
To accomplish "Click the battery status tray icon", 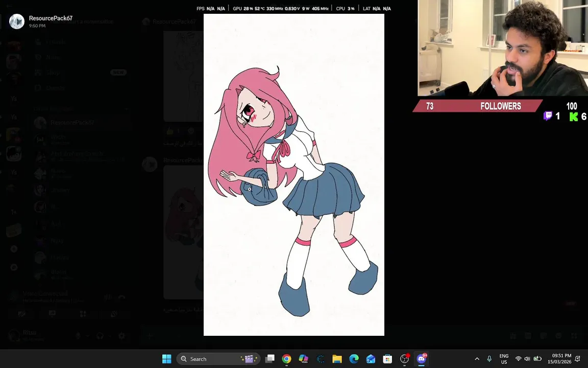I will [x=537, y=359].
